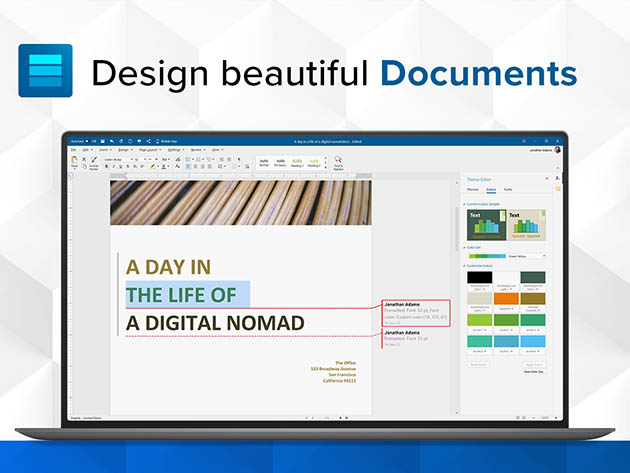630x473 pixels.
Task: Collapse the Current Colors Sample section
Action: pyautogui.click(x=464, y=204)
